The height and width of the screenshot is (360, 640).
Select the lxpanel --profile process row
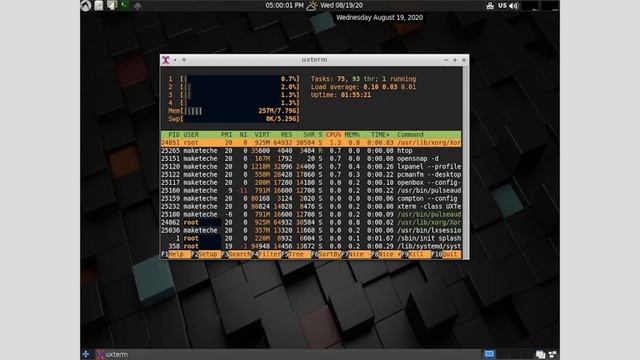click(x=311, y=167)
